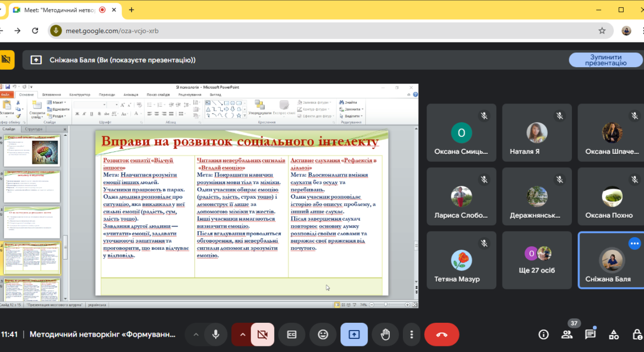The image size is (644, 352).
Task: Open the chat panel icon
Action: (590, 335)
